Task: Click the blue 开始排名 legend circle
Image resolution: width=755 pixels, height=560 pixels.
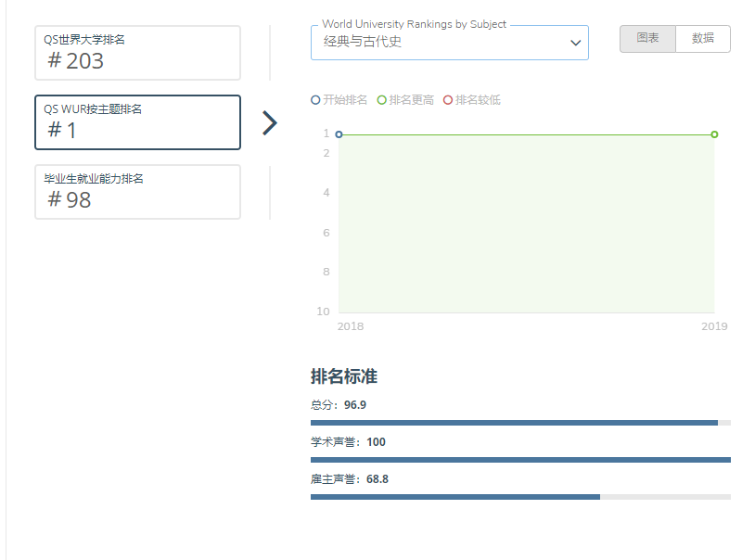Action: click(315, 100)
